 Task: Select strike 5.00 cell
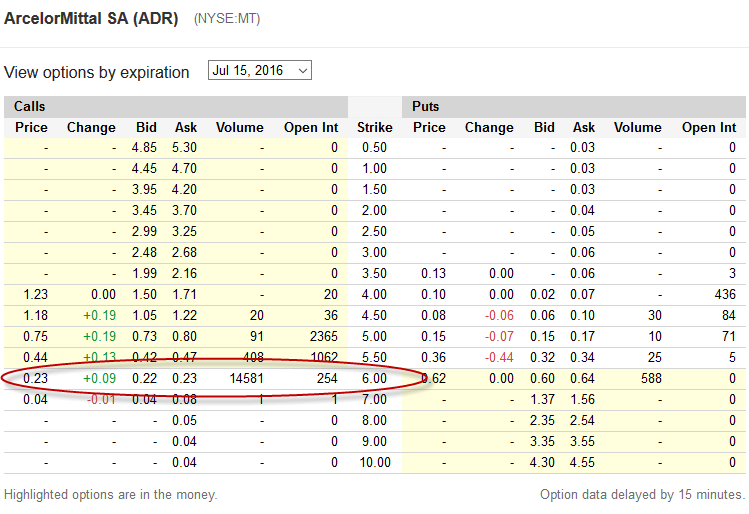click(x=374, y=337)
